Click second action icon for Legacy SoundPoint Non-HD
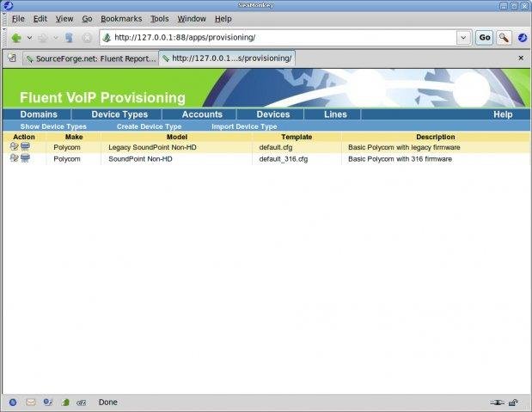The height and width of the screenshot is (412, 532). click(25, 146)
